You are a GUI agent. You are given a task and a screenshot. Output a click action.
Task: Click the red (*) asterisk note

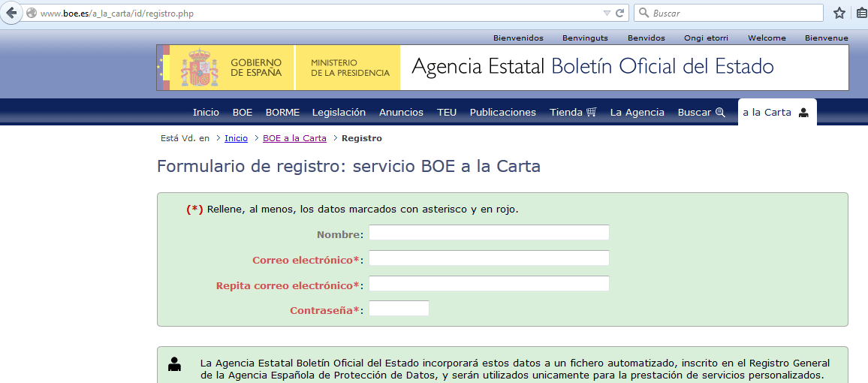[x=195, y=210]
